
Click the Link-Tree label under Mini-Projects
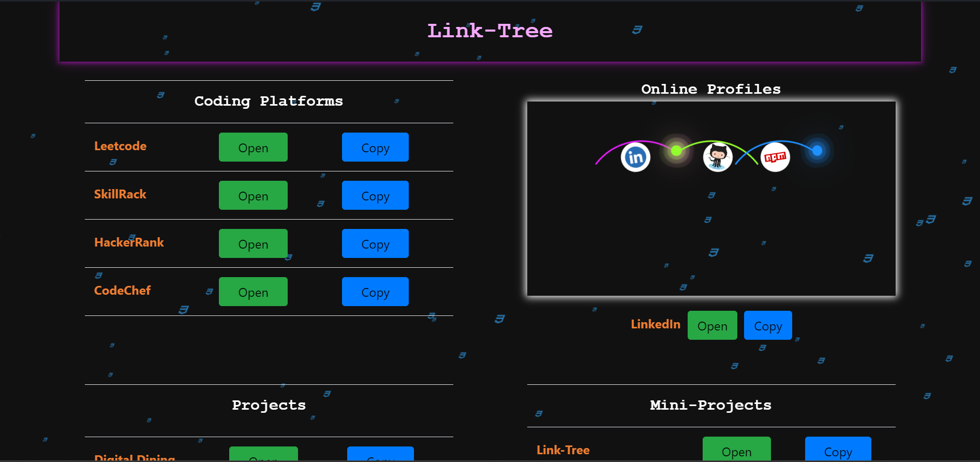click(x=563, y=450)
